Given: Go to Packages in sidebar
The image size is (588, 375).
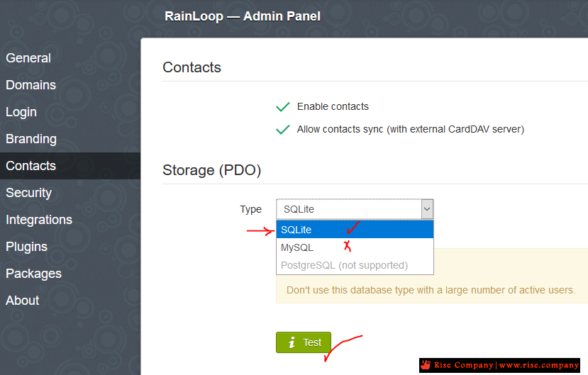Looking at the screenshot, I should 34,274.
